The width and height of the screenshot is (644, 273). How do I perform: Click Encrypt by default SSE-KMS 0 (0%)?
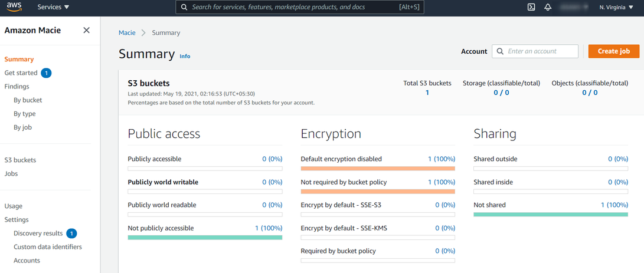(x=445, y=228)
